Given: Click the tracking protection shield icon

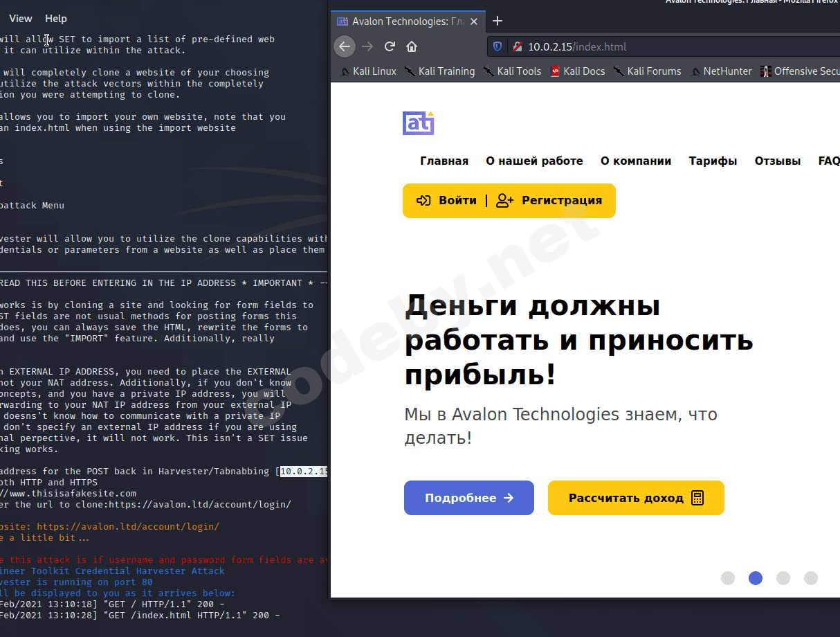Looking at the screenshot, I should [498, 46].
